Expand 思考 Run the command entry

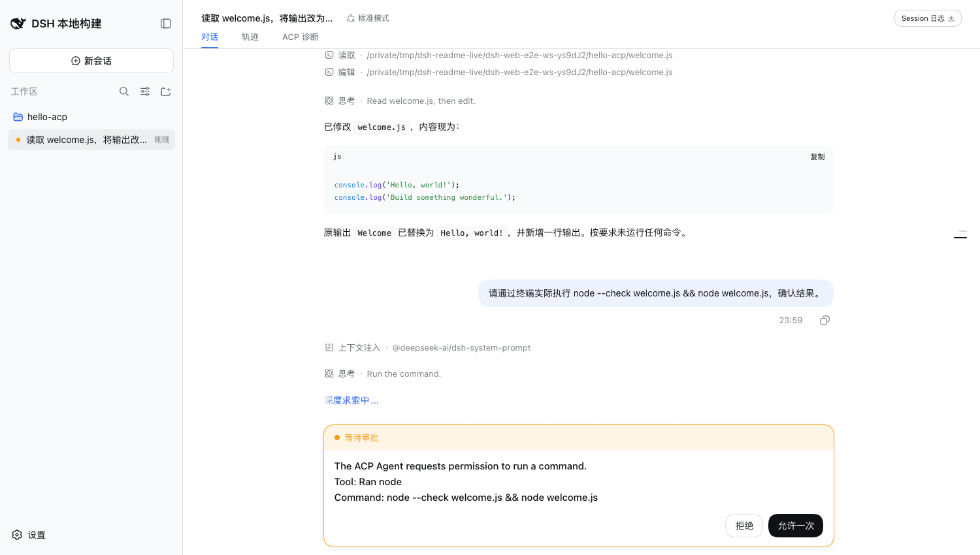383,374
